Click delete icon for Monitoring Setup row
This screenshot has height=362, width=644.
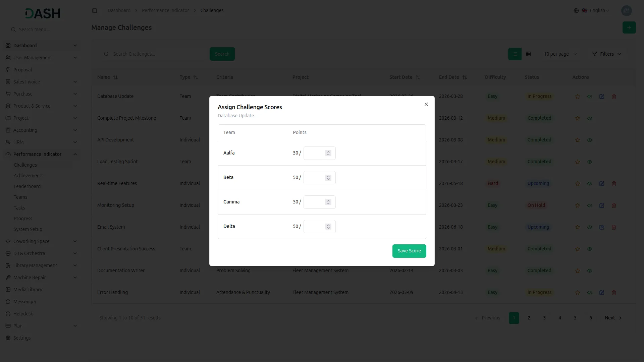click(x=613, y=205)
